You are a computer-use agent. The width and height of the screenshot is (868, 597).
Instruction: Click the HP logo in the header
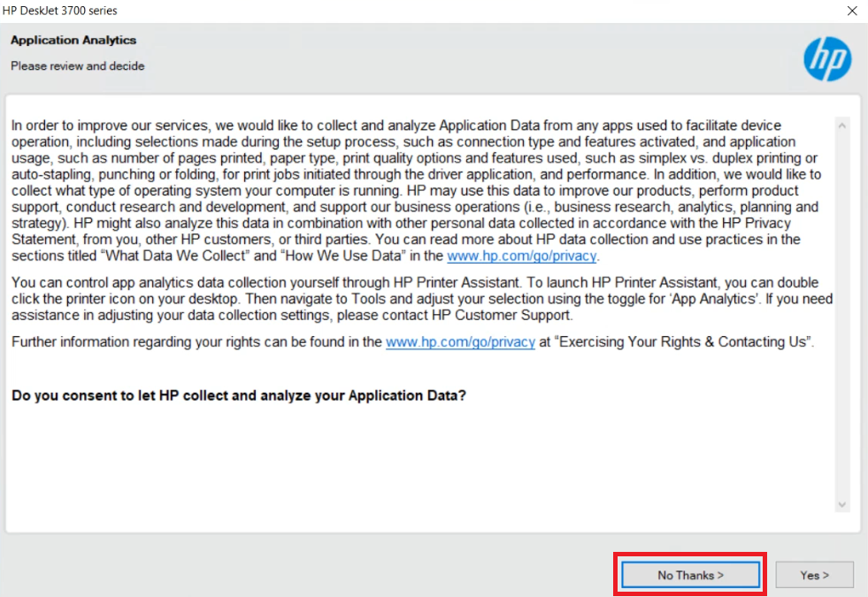point(826,59)
